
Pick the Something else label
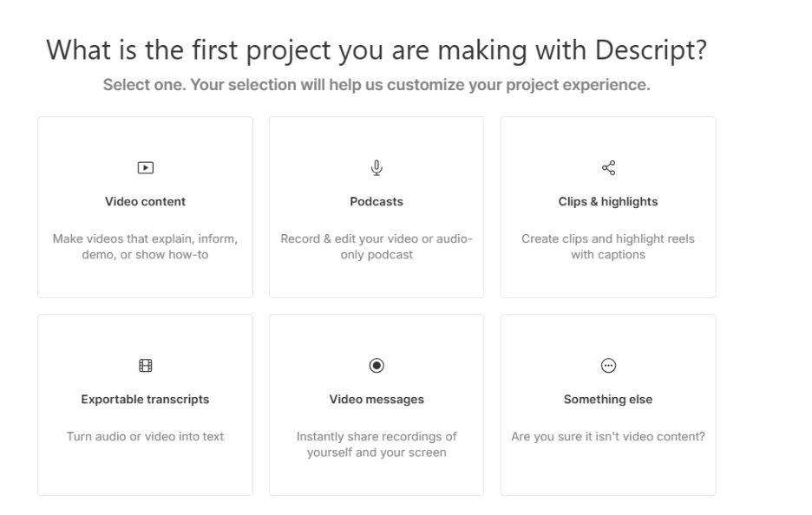coord(608,400)
